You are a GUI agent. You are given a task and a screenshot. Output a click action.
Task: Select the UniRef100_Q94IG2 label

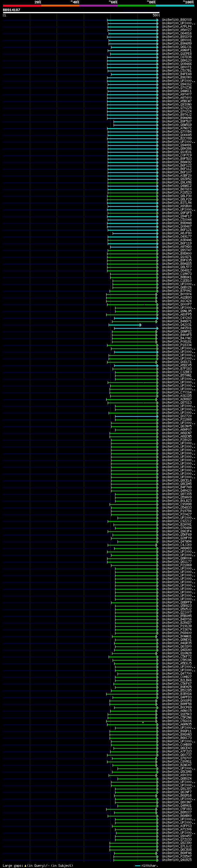click(x=176, y=84)
